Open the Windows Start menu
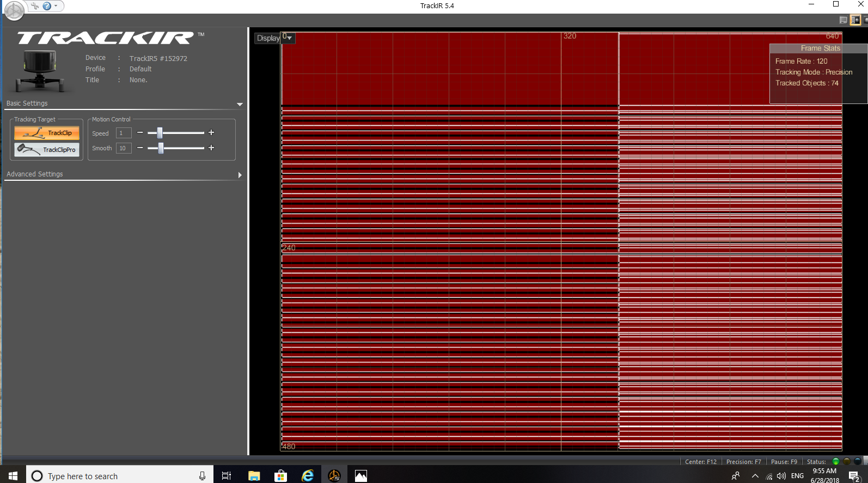The width and height of the screenshot is (868, 483). (x=13, y=476)
